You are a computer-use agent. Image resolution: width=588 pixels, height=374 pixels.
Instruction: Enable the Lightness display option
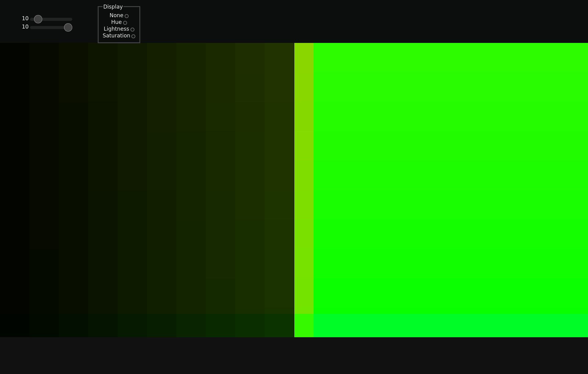[132, 29]
